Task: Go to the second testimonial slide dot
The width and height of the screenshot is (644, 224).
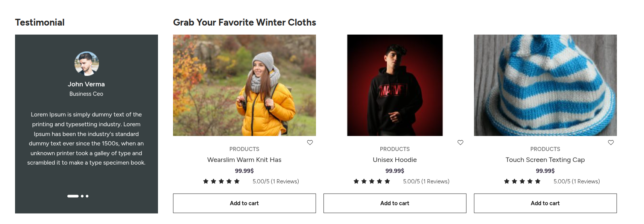Action: (82, 196)
